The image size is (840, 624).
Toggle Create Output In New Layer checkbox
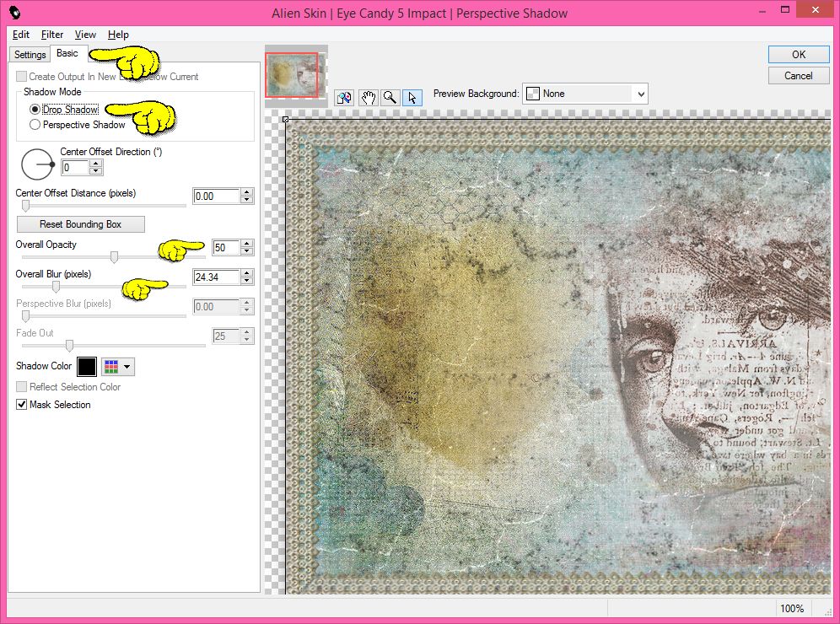point(21,77)
